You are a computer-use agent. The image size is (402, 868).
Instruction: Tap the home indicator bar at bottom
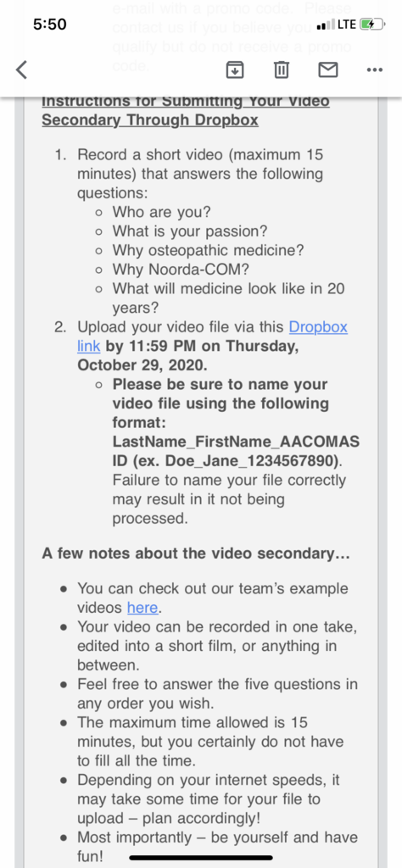click(201, 858)
